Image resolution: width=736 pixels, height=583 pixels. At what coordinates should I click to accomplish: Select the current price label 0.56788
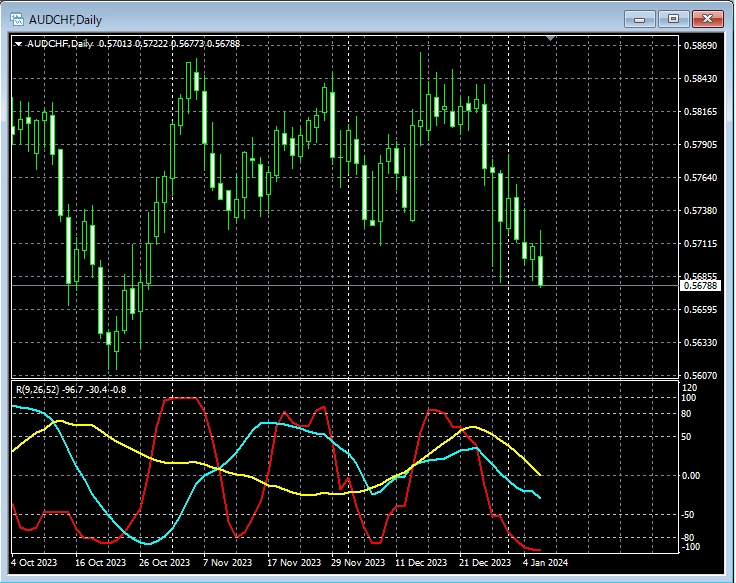700,285
